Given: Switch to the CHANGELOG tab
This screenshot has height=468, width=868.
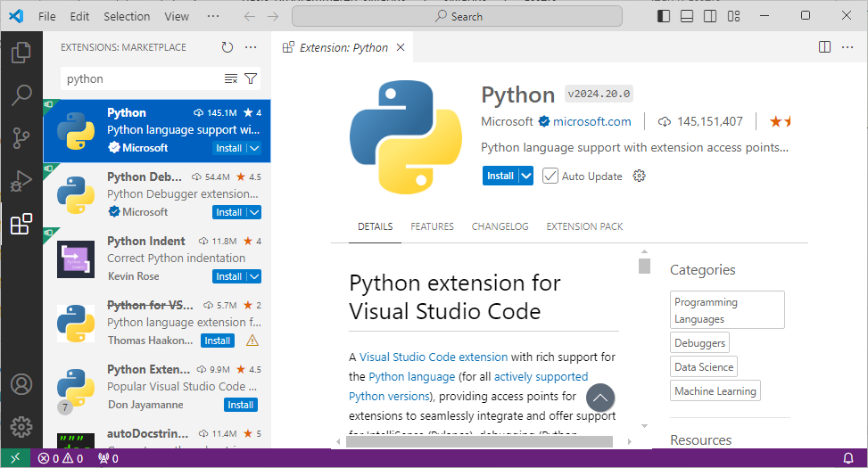Looking at the screenshot, I should (500, 226).
